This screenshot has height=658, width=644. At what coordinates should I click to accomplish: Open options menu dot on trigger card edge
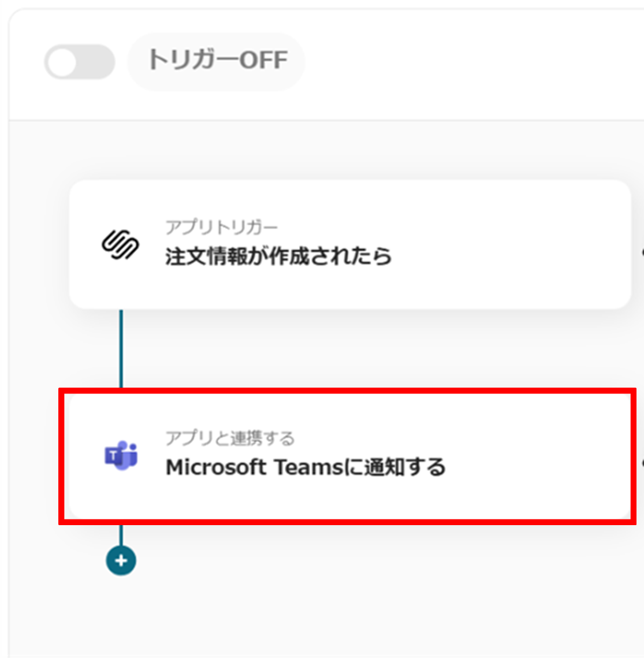pos(642,252)
